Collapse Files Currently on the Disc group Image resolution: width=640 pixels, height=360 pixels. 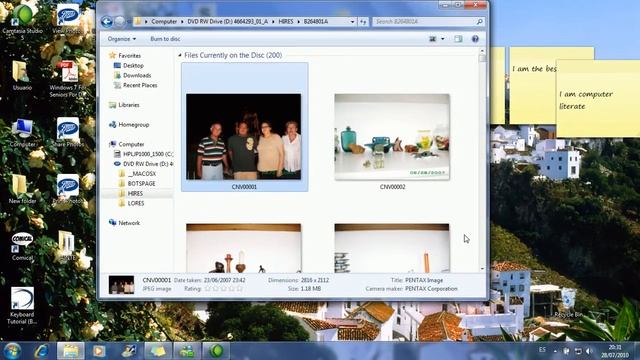180,55
